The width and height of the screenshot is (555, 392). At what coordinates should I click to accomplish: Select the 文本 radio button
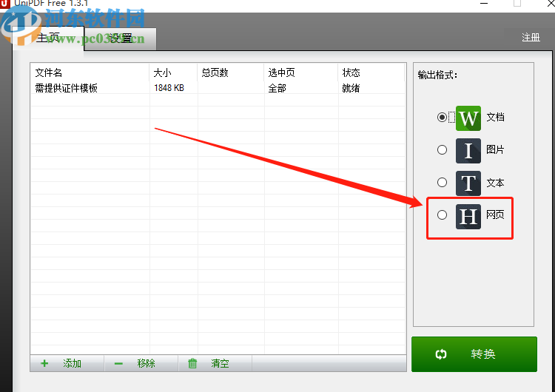pyautogui.click(x=442, y=182)
